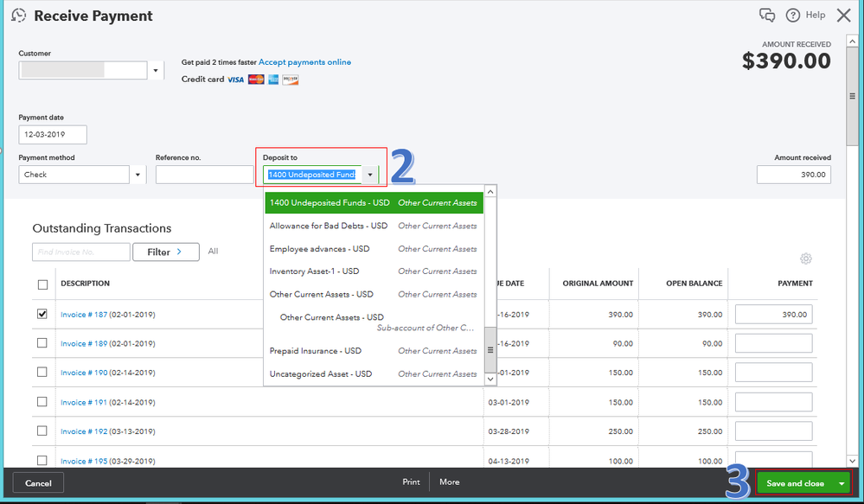Click the scrollbar in the deposit account list
This screenshot has width=864, height=504.
[x=490, y=350]
